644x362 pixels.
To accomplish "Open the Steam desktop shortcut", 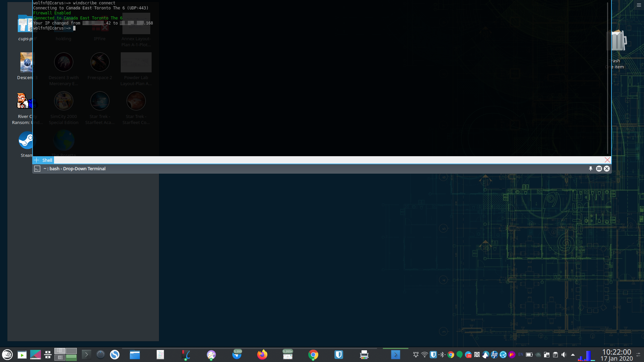I will [25, 141].
